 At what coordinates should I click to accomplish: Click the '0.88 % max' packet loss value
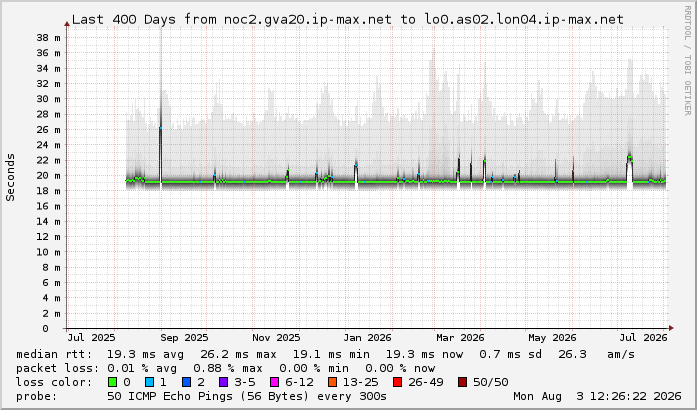228,368
